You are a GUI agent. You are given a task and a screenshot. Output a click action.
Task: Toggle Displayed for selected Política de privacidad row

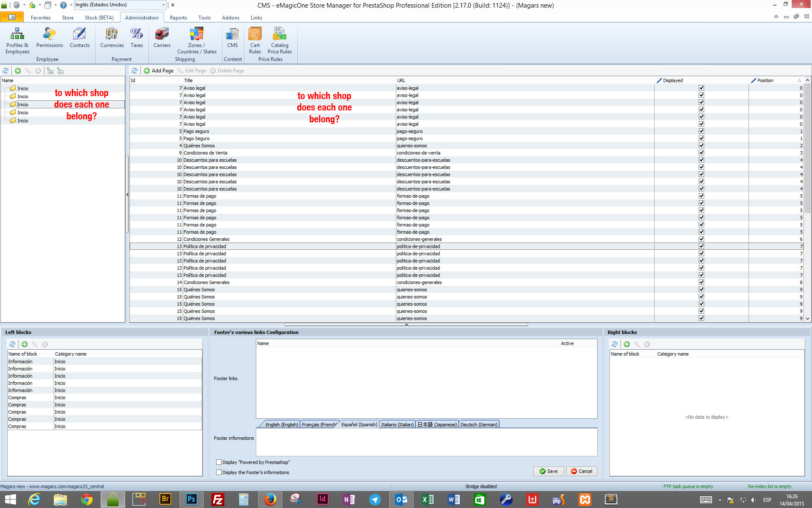click(701, 246)
